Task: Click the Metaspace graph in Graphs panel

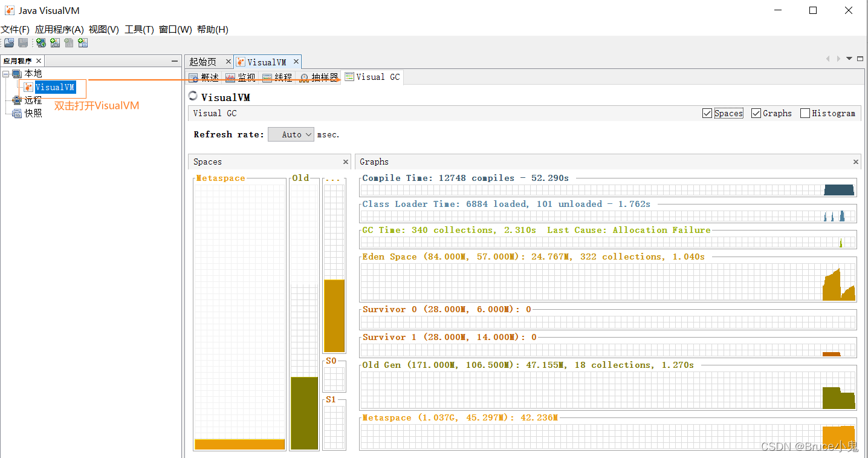Action: (607, 436)
